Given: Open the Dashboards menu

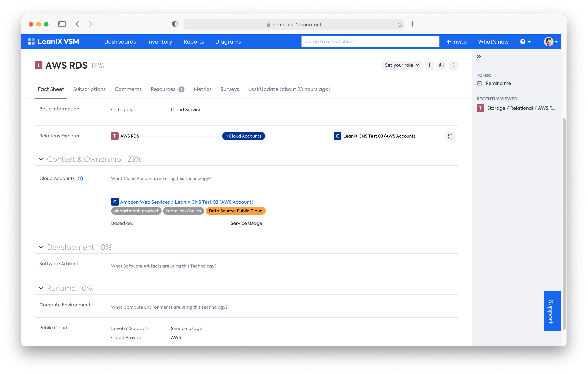Looking at the screenshot, I should [x=120, y=42].
